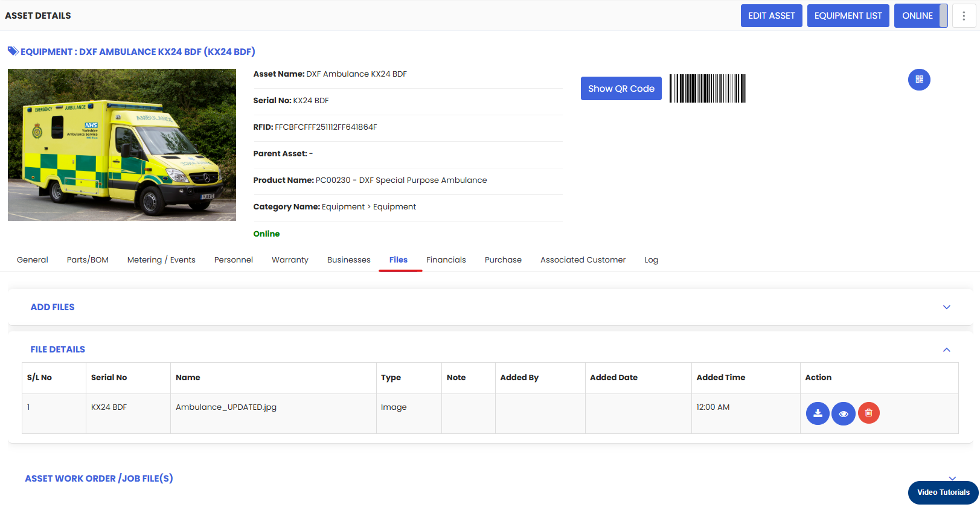Download the Ambulance_UPDATED.jpg file
980x513 pixels.
(x=818, y=413)
